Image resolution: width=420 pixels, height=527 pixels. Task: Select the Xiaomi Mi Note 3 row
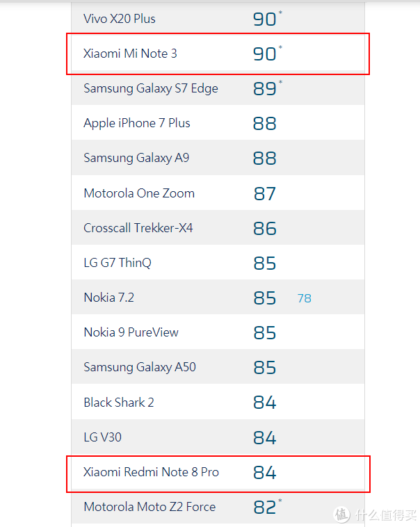[218, 54]
